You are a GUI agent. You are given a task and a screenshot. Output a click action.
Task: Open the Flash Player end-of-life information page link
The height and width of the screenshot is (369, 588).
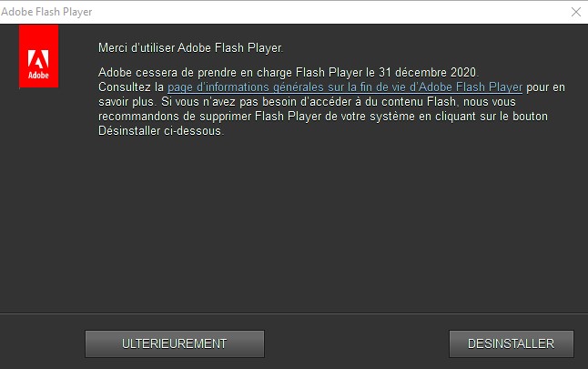tap(345, 87)
